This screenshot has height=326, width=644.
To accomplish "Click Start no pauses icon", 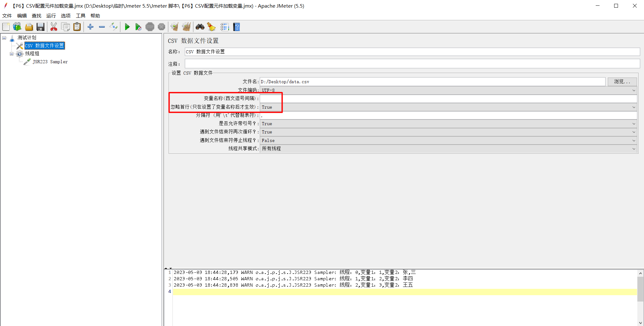I will pos(138,27).
